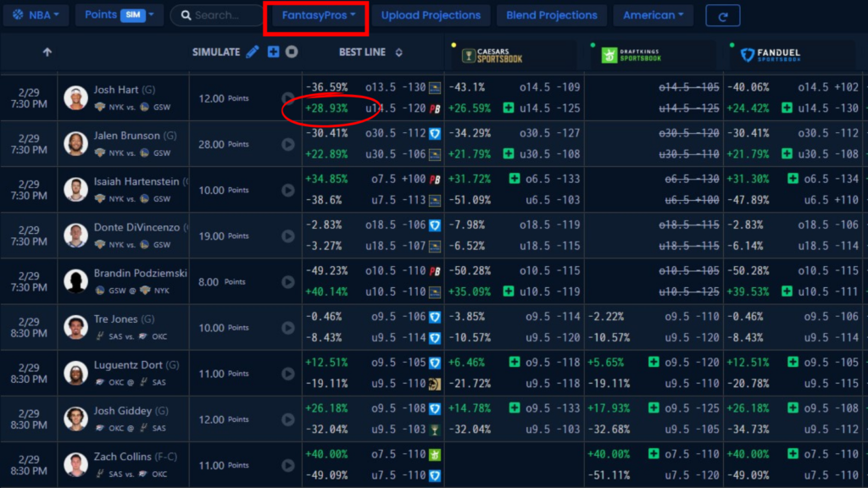This screenshot has width=868, height=488.
Task: Add Jalen Brunson FanDuel u30.5 plus icon
Action: 787,154
